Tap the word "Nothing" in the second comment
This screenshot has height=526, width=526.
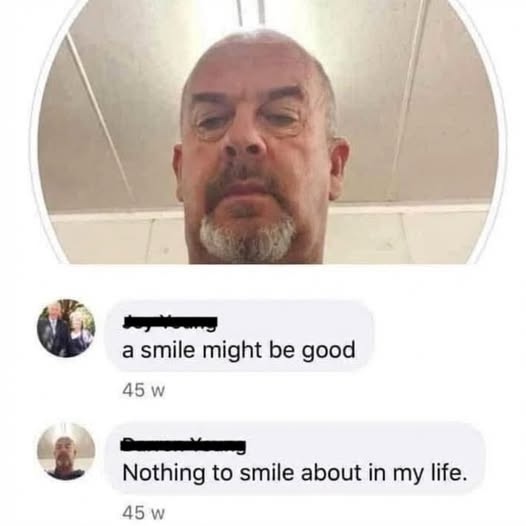[164, 474]
